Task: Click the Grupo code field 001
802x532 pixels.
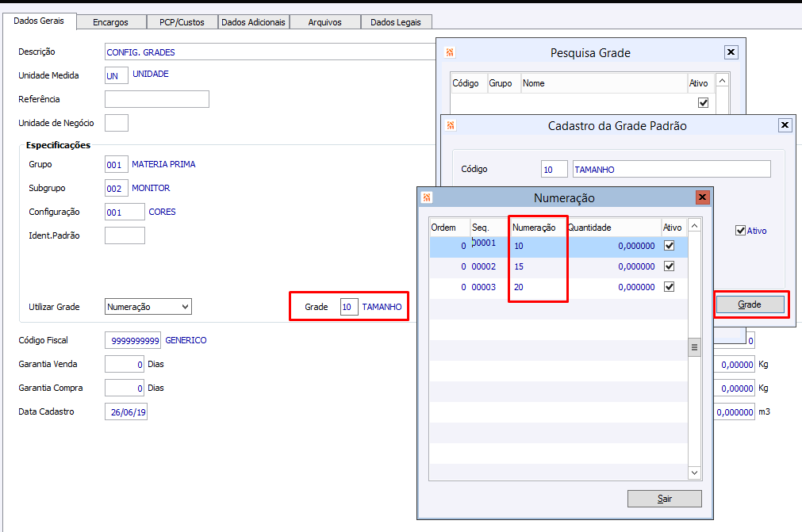Action: (x=116, y=165)
